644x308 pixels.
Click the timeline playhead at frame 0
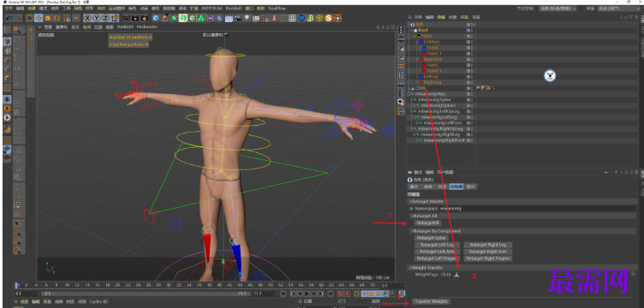point(17,286)
